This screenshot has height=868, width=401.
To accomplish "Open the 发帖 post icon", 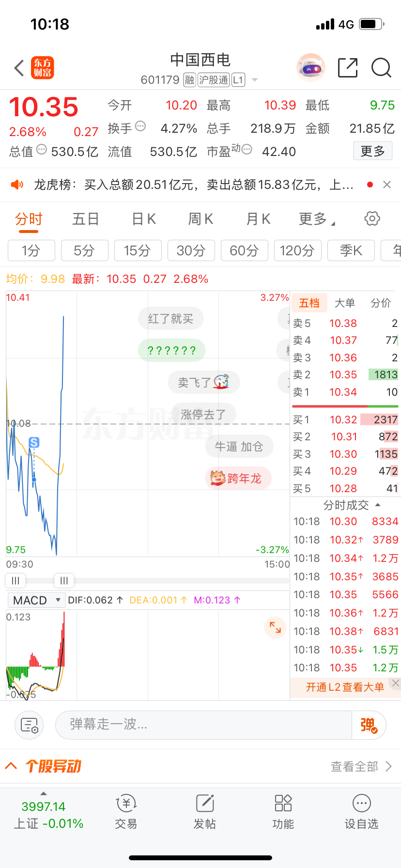I will click(205, 812).
